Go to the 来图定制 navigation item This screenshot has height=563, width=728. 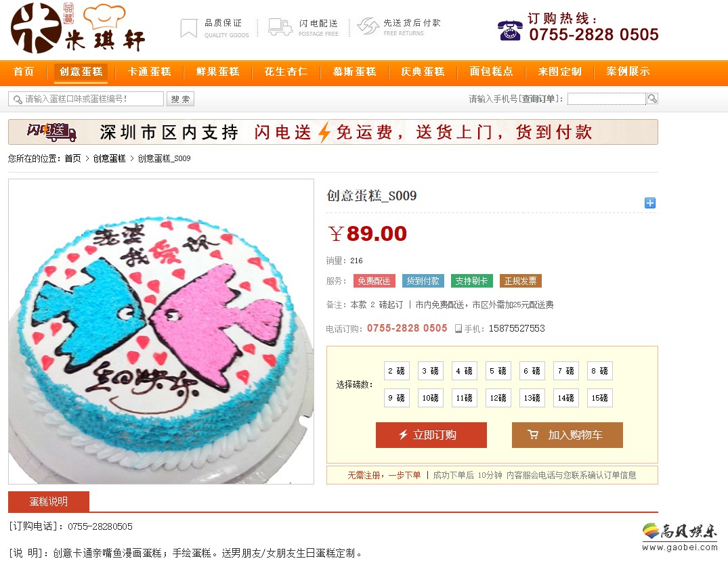pos(560,72)
